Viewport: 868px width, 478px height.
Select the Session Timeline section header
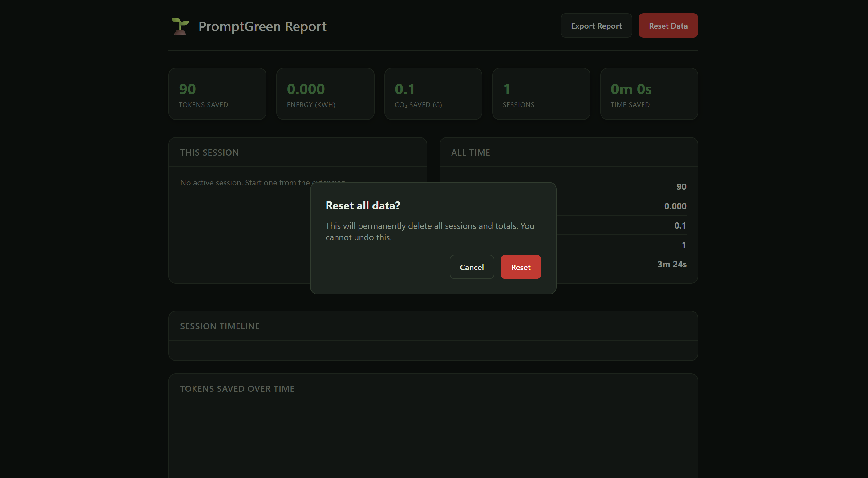tap(220, 326)
